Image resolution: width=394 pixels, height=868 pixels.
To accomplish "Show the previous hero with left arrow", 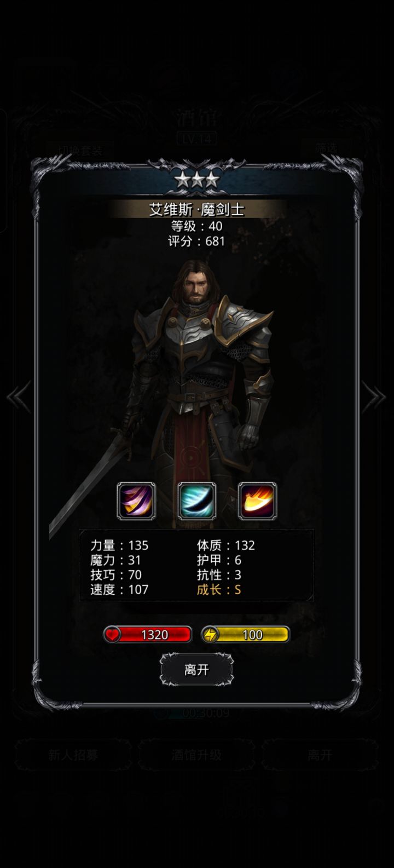I will coord(19,398).
